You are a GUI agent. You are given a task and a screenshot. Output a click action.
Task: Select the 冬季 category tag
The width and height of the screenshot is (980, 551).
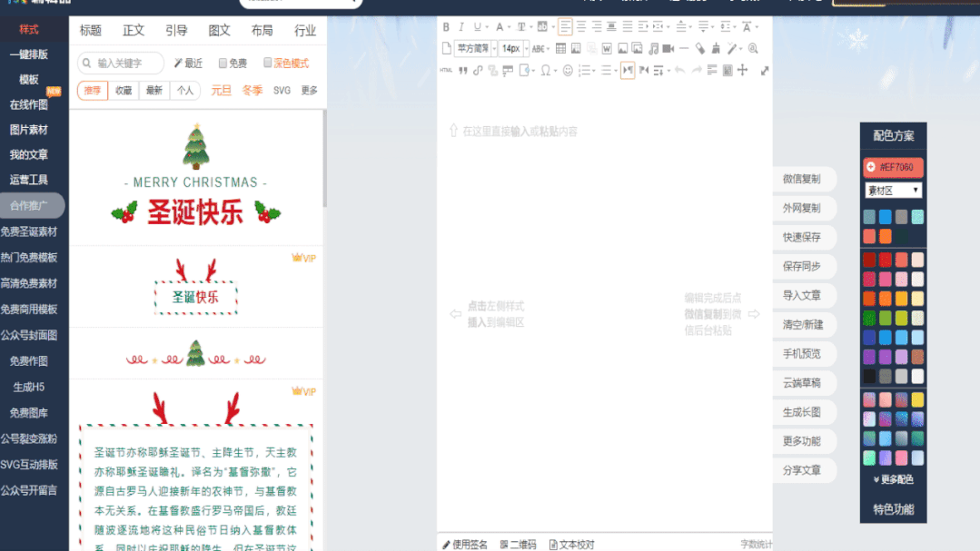coord(252,91)
